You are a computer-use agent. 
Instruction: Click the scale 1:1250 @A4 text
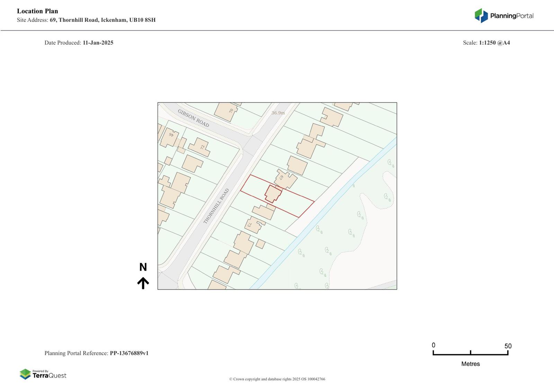[494, 43]
